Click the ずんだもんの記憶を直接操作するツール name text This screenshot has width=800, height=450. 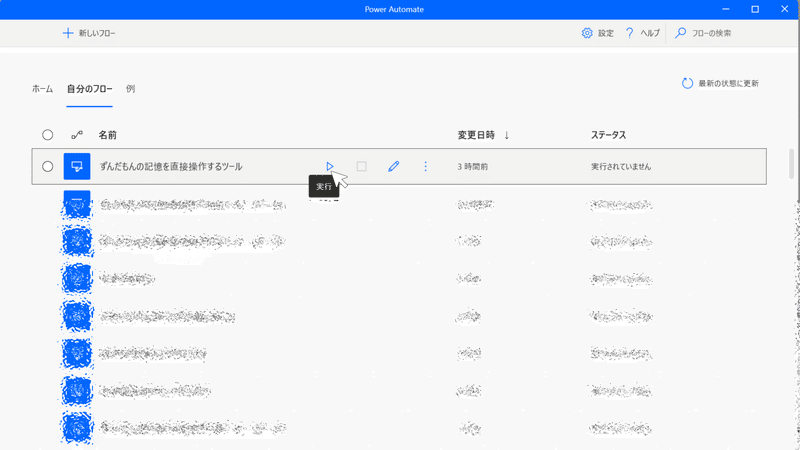(171, 166)
